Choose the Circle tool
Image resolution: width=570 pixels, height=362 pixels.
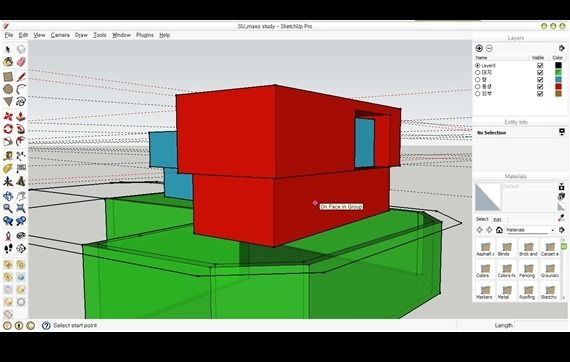8,89
